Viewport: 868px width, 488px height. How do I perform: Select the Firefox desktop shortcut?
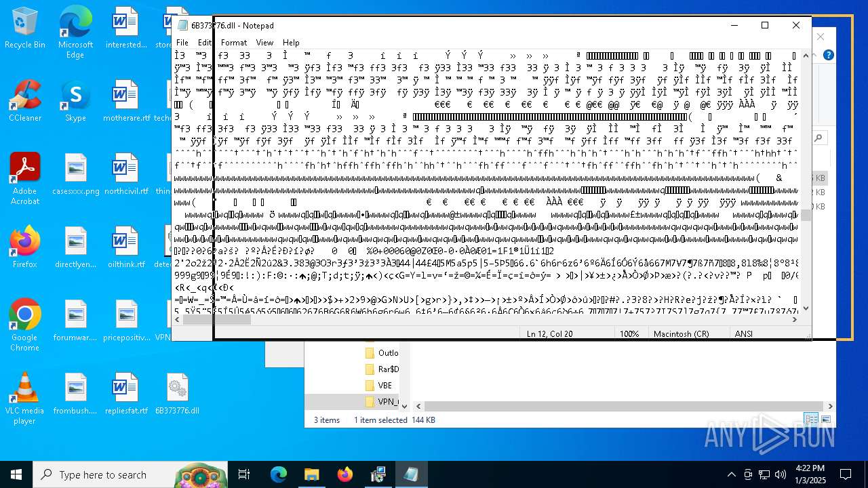(24, 247)
